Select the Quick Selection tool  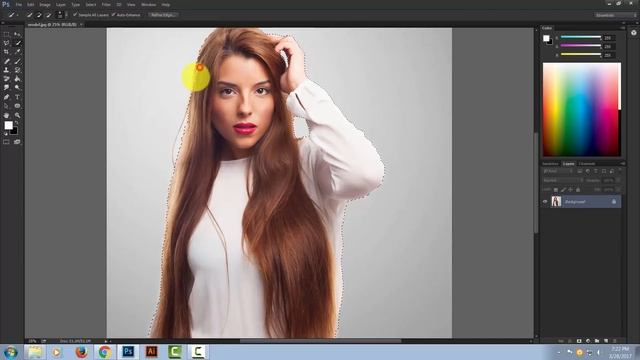pos(18,43)
